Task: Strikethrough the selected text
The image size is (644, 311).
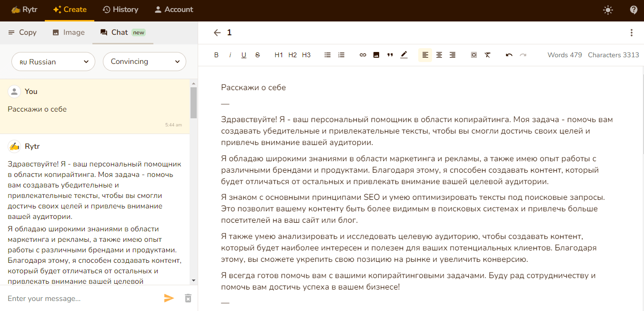Action: coord(257,55)
